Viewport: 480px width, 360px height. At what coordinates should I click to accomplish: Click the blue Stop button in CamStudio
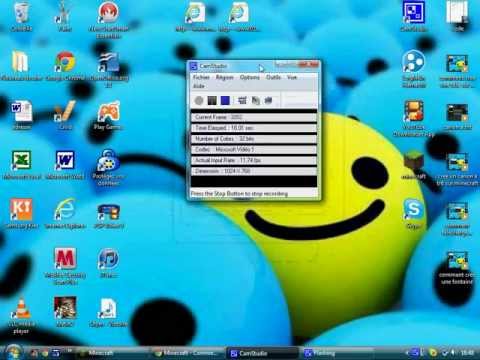pos(225,100)
